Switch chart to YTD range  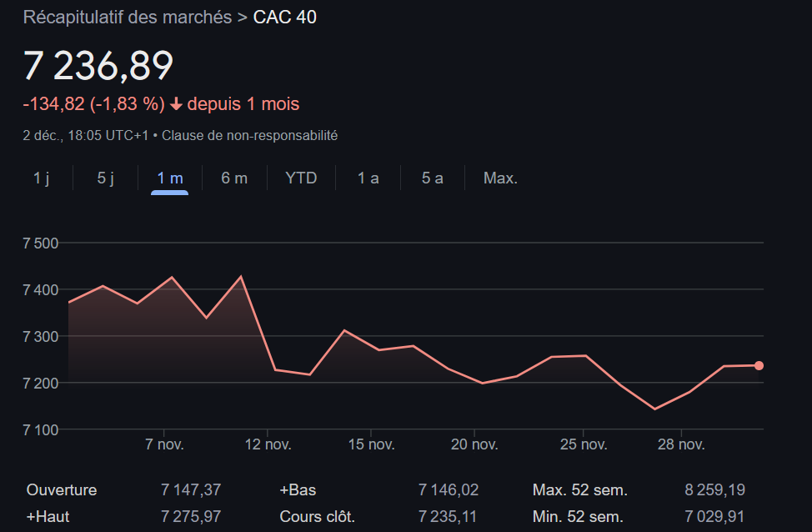pyautogui.click(x=301, y=178)
